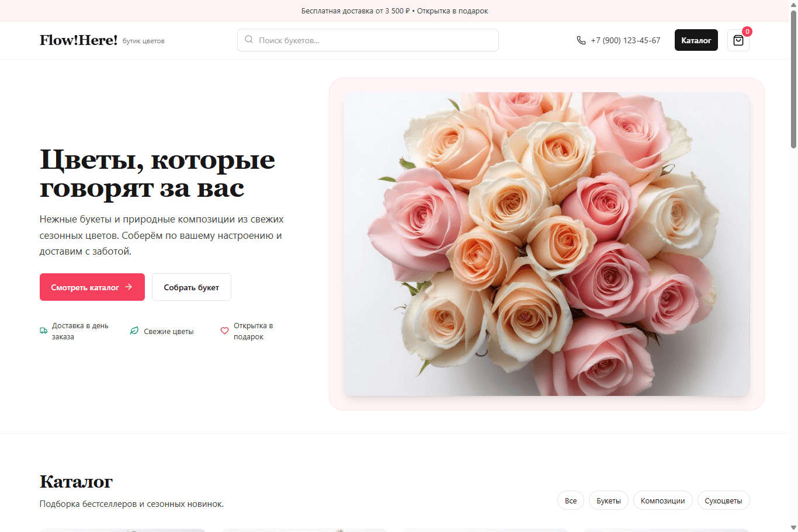798x532 pixels.
Task: Click the delivery truck icon near 'Доставка в день заказа'
Action: pyautogui.click(x=43, y=331)
